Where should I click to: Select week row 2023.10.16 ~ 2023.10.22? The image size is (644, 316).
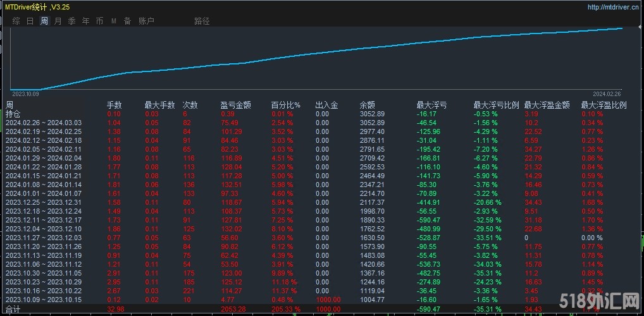pos(44,291)
